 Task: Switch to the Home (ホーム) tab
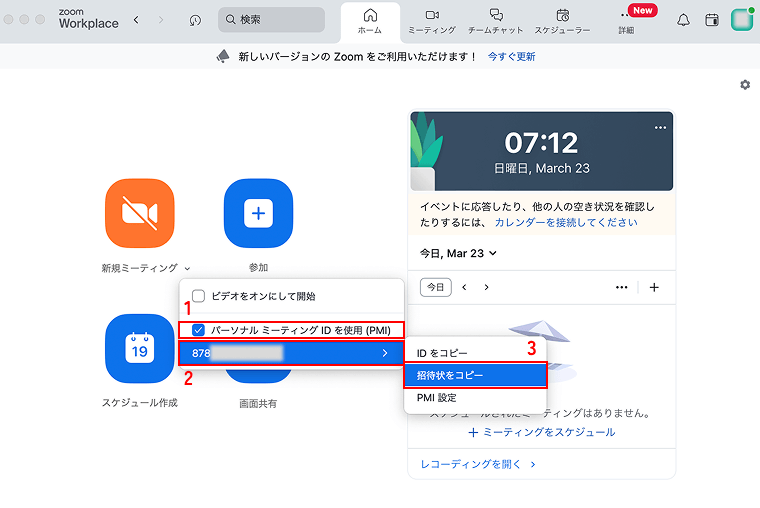tap(370, 21)
